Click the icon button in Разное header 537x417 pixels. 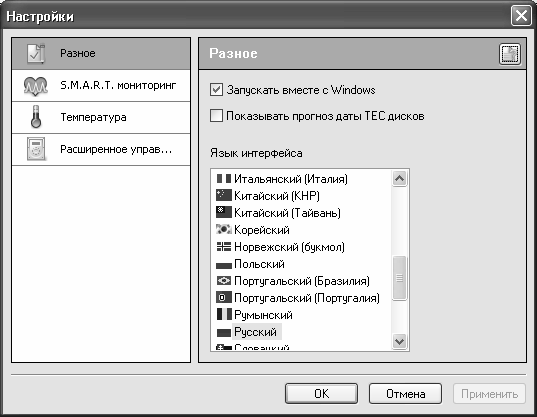tap(510, 54)
